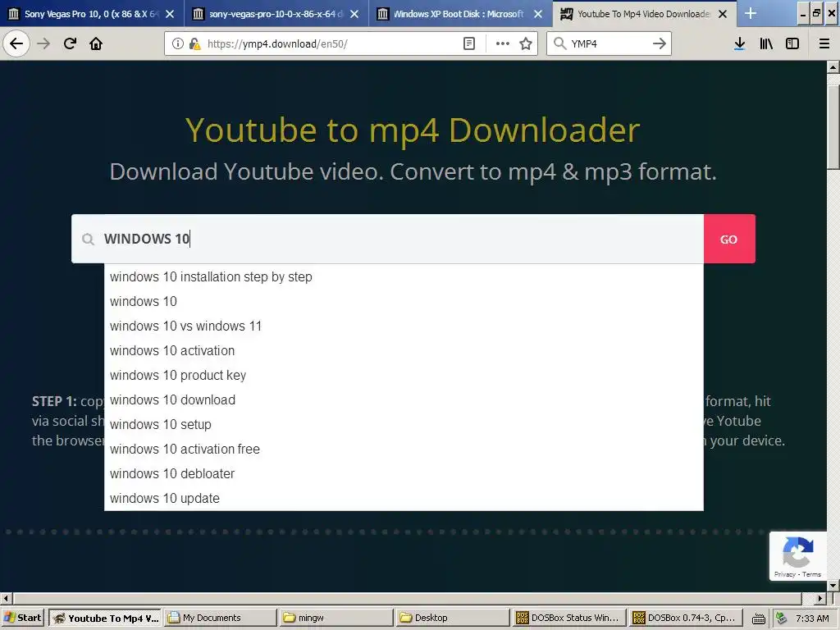Select suggestion windows 10 debloater
Viewport: 840px width, 630px height.
tap(404, 474)
